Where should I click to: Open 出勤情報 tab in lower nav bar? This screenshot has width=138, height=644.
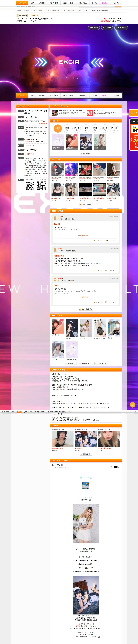tap(42, 96)
